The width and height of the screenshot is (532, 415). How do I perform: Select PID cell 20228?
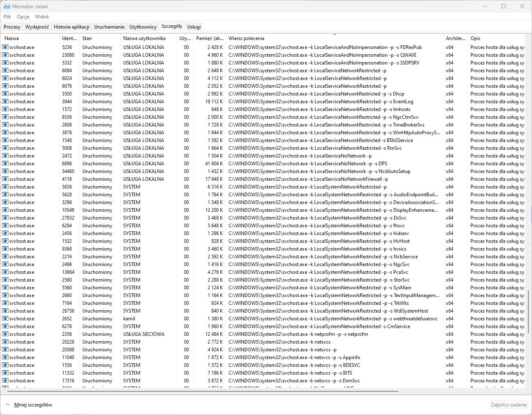click(x=68, y=342)
